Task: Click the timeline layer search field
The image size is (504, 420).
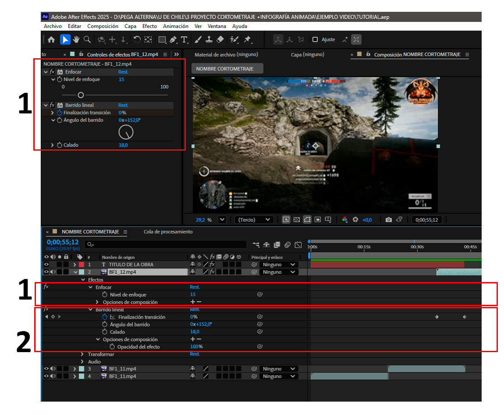Action: (166, 245)
